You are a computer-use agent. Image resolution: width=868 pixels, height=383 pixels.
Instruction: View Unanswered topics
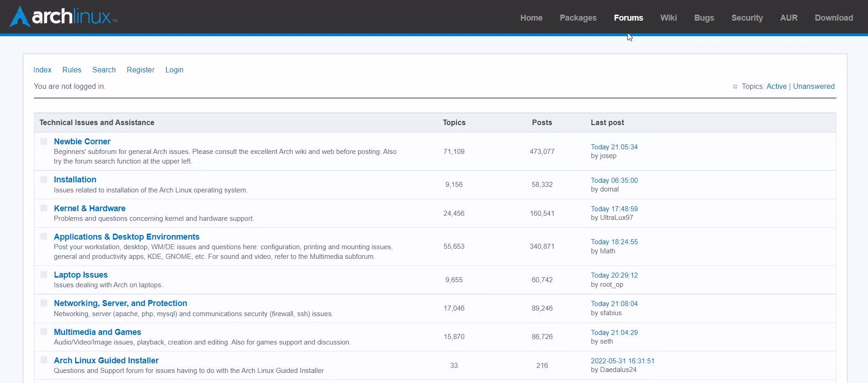813,86
